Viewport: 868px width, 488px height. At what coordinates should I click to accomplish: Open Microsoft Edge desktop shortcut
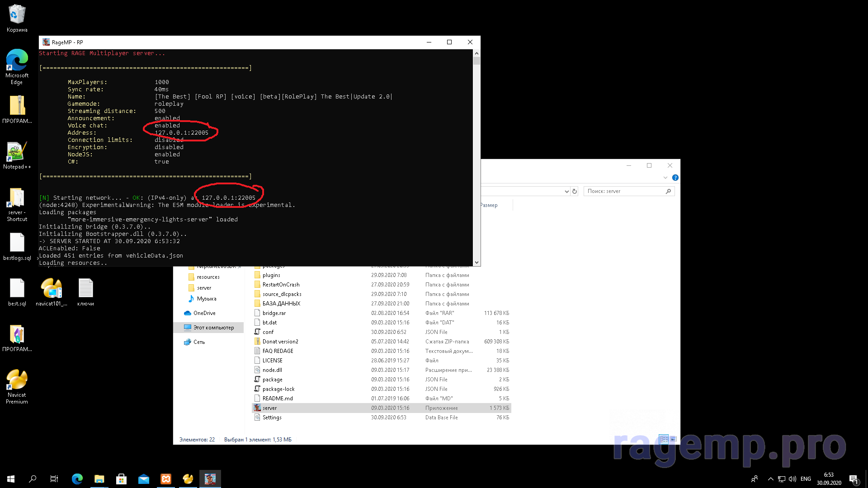click(x=17, y=66)
